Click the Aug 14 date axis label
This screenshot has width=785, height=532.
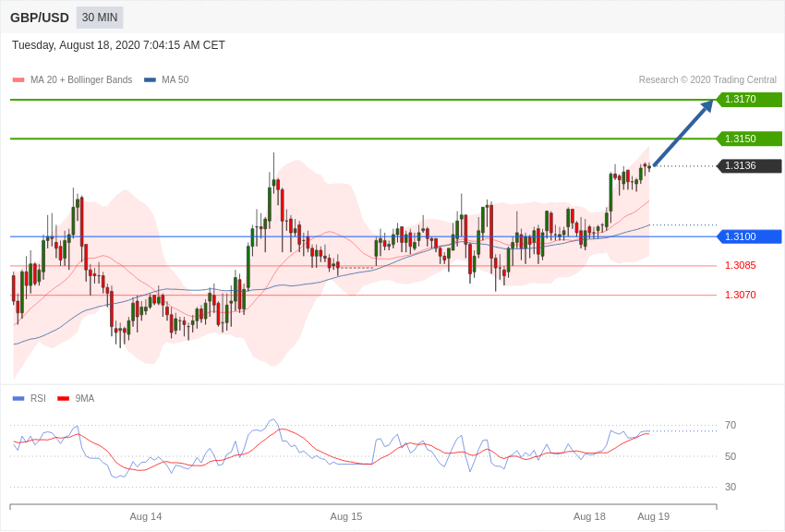click(x=146, y=516)
